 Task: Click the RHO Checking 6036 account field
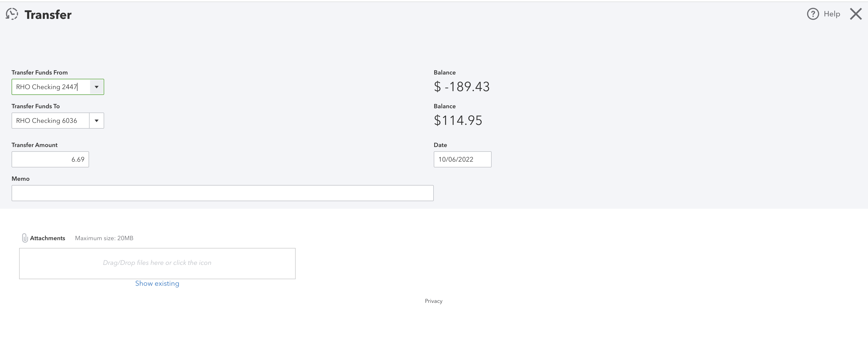tap(51, 121)
